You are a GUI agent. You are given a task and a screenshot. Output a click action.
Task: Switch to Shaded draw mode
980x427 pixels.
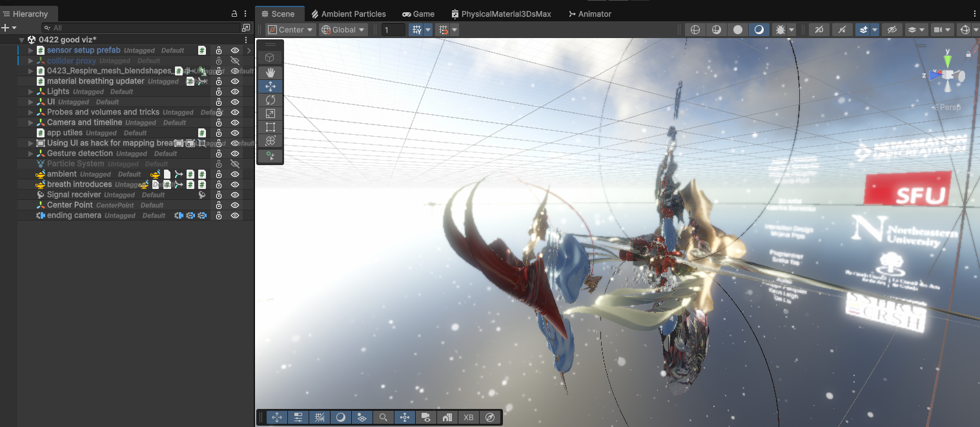pos(759,30)
